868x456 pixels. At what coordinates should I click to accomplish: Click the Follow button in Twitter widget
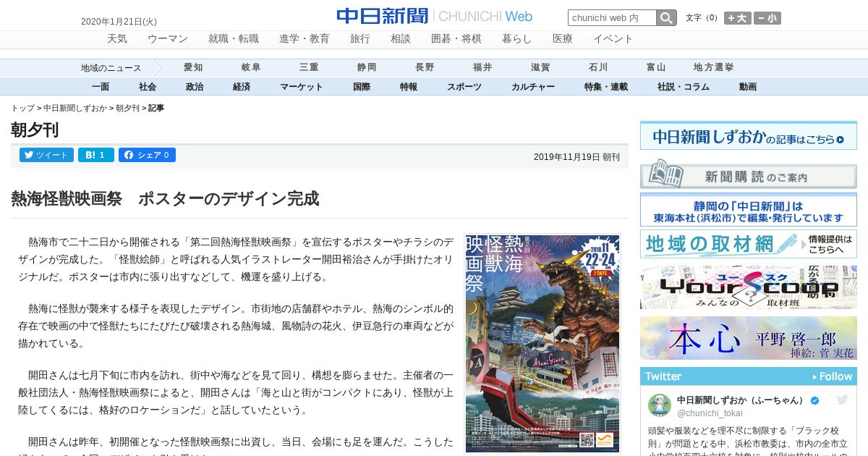833,376
